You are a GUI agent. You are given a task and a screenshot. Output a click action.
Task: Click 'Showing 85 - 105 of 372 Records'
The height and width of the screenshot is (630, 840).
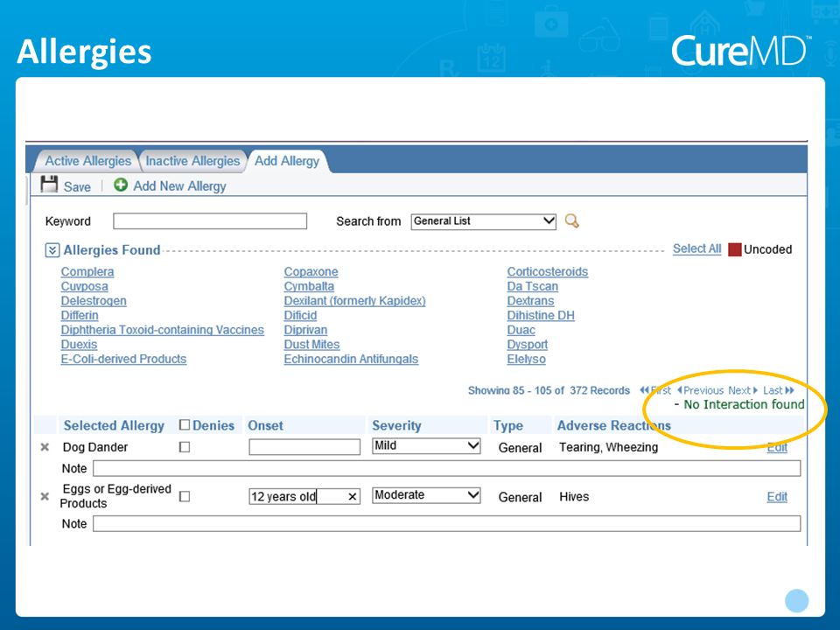(549, 390)
